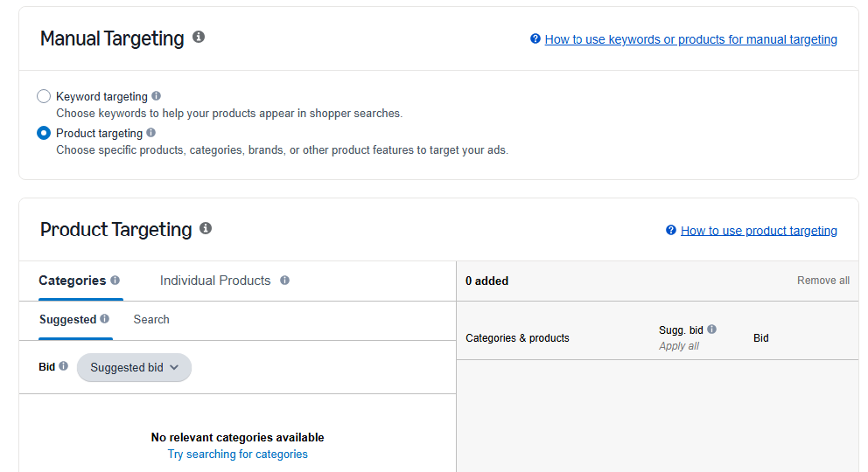Click info icon next to Keyword targeting

[156, 95]
